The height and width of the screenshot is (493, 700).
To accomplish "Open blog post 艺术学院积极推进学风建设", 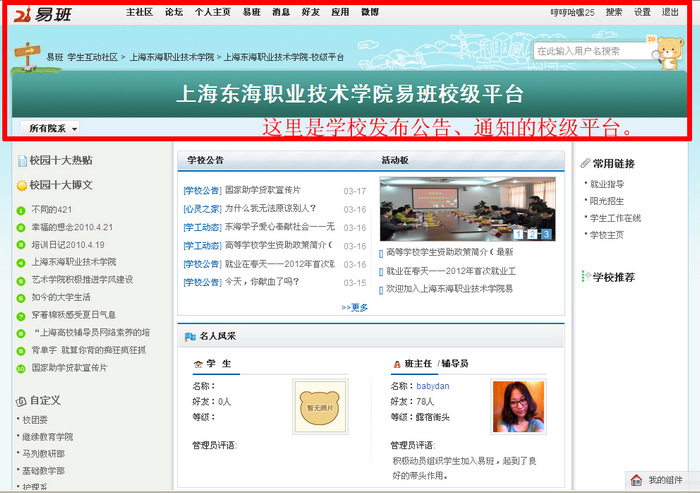I will (82, 280).
